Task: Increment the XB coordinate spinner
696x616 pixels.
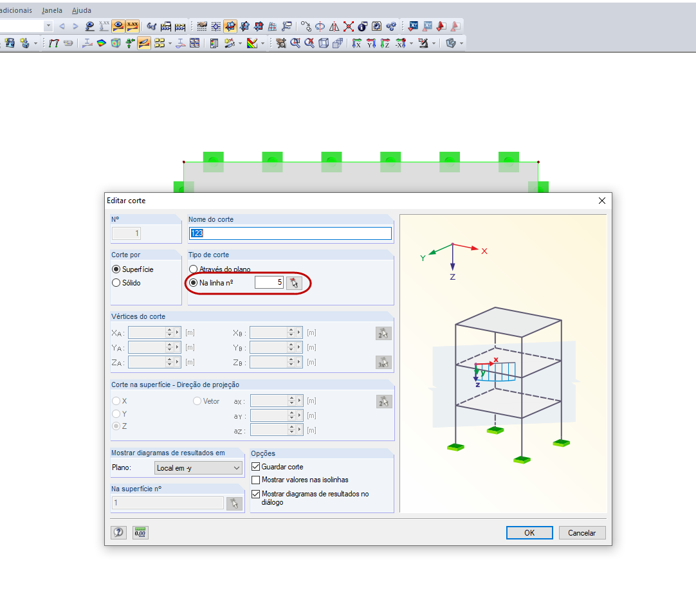Action: coord(291,331)
